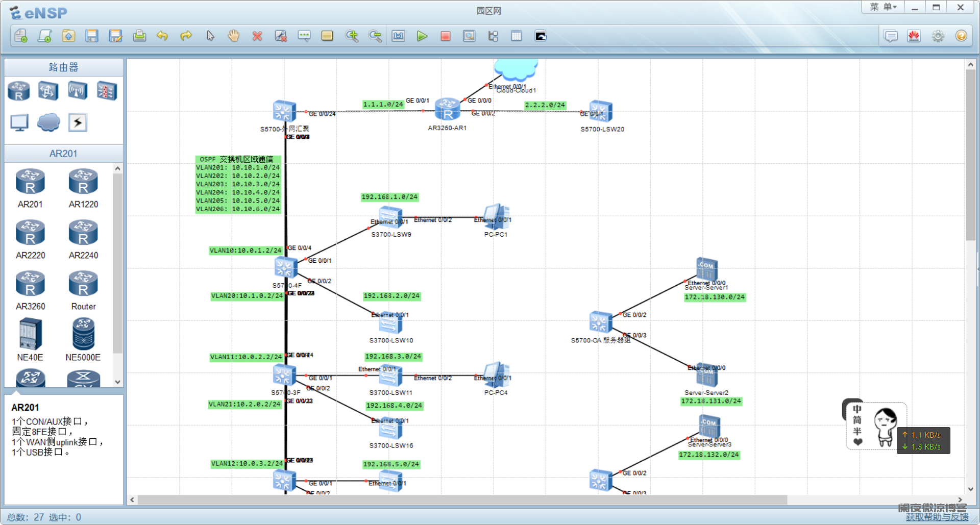
Task: Choose the WLAN wireless device category
Action: [x=78, y=91]
